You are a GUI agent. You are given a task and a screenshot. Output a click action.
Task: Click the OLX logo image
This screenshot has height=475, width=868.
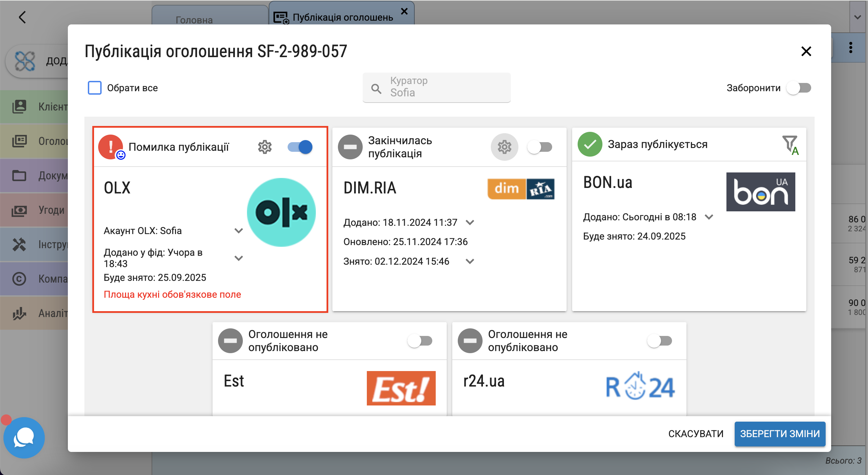pos(281,212)
